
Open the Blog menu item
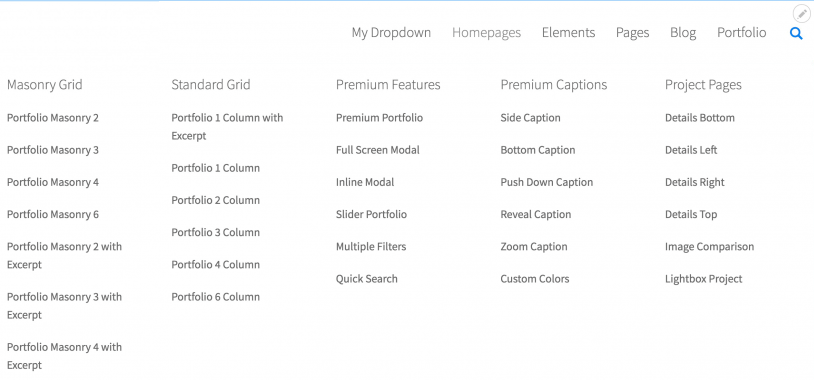[x=683, y=33]
